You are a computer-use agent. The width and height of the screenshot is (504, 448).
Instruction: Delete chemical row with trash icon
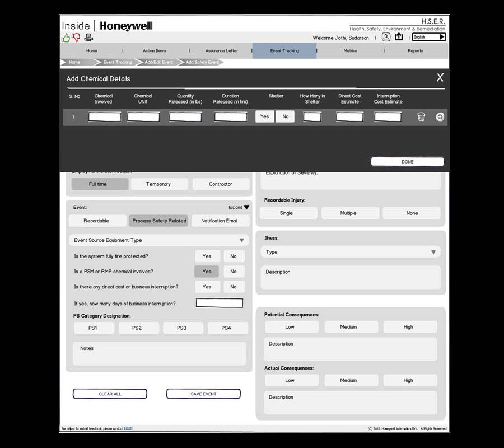coord(421,117)
